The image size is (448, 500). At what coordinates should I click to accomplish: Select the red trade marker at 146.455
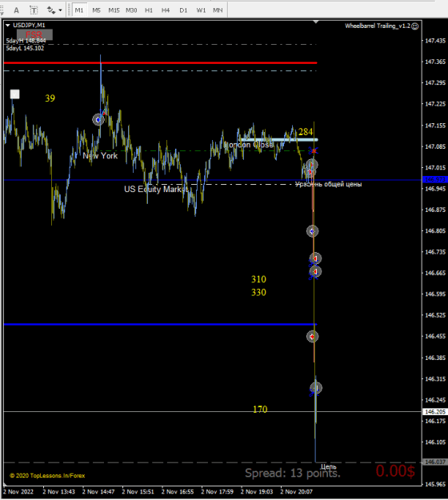[312, 337]
